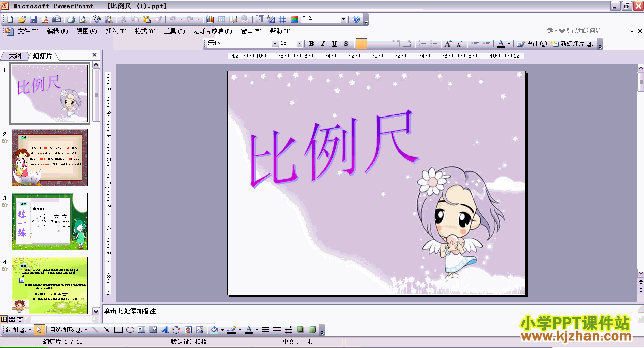
Task: Click the 设计 (Design) button
Action: 532,44
